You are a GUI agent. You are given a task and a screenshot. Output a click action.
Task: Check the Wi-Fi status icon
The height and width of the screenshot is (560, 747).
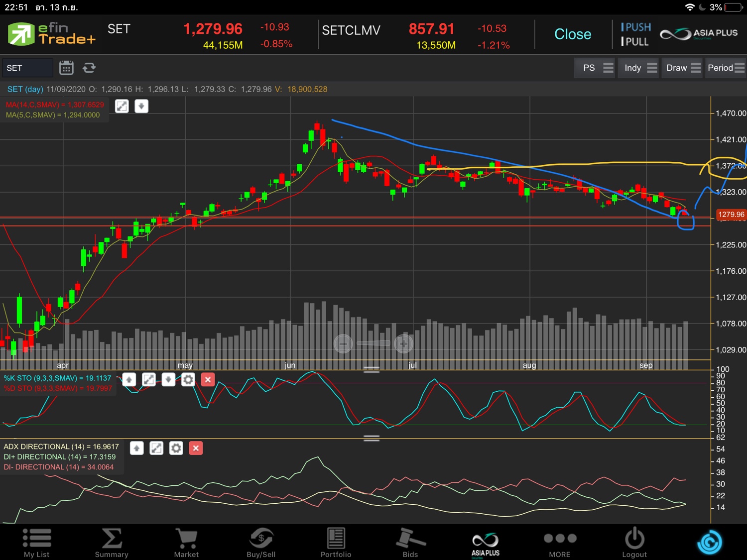pyautogui.click(x=690, y=7)
